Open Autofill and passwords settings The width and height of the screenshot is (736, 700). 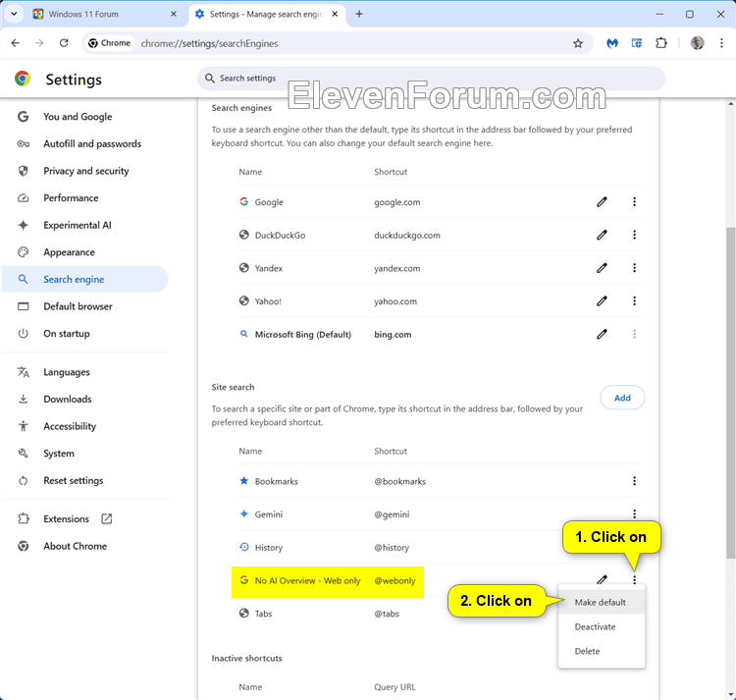85,143
